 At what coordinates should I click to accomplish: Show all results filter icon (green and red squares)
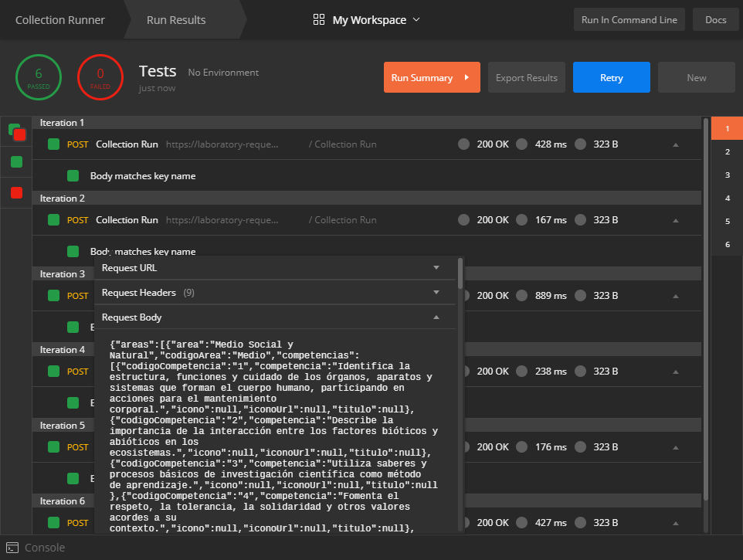click(x=16, y=132)
